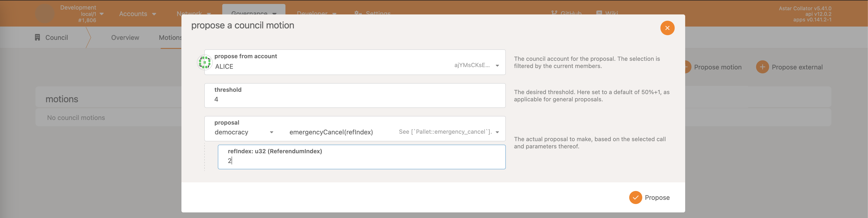Click the Propose external plus icon
The height and width of the screenshot is (218, 868).
(x=762, y=67)
